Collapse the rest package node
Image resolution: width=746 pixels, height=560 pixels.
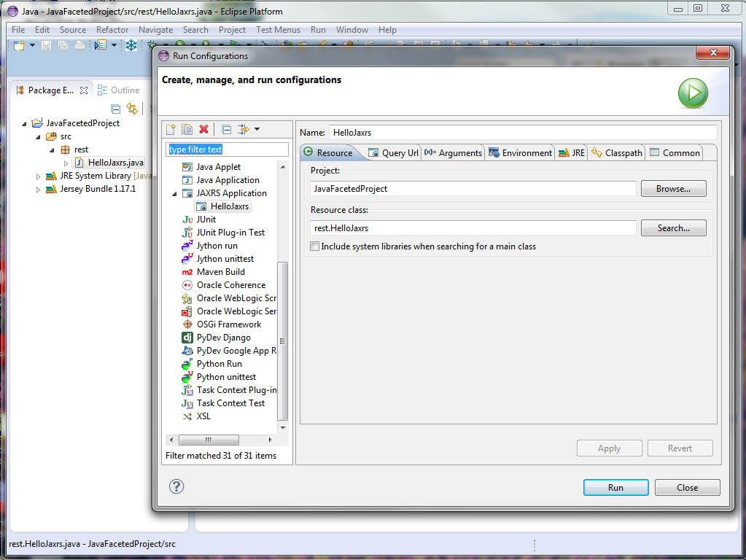[x=53, y=150]
